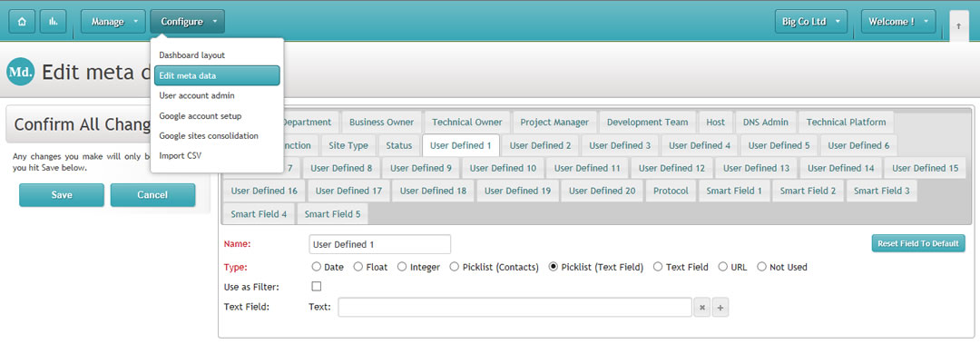Switch to the Technical Owner tab
The height and width of the screenshot is (344, 980).
tap(467, 122)
